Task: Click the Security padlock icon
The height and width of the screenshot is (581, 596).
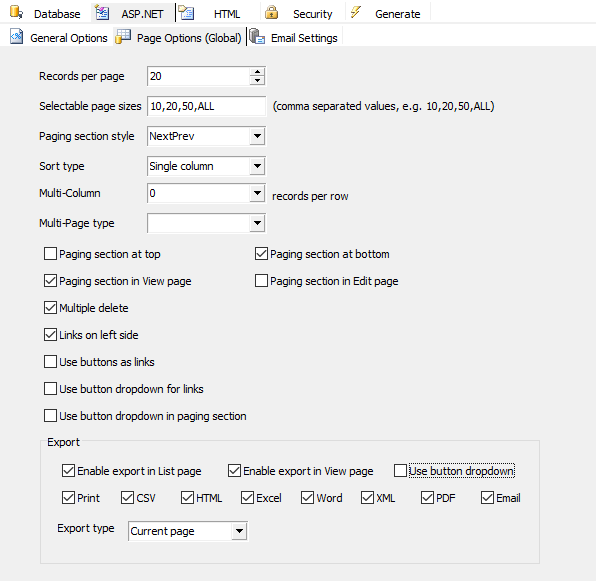Action: (x=271, y=13)
